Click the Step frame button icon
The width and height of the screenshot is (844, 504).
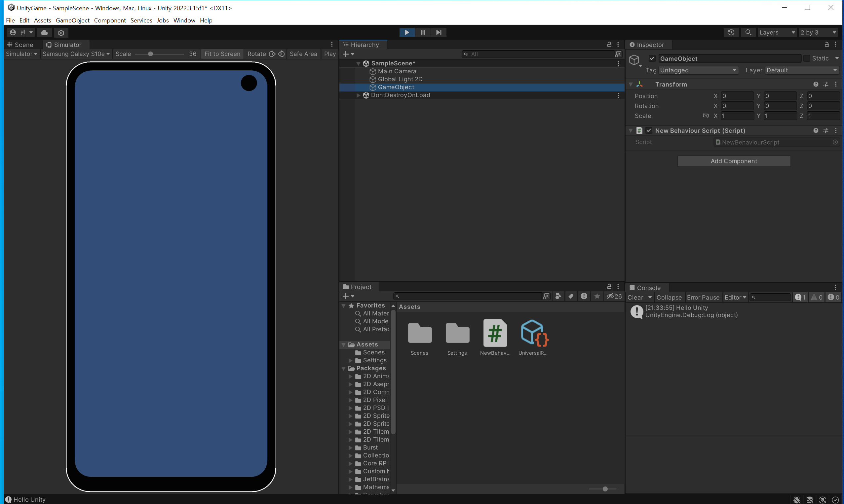click(x=439, y=32)
